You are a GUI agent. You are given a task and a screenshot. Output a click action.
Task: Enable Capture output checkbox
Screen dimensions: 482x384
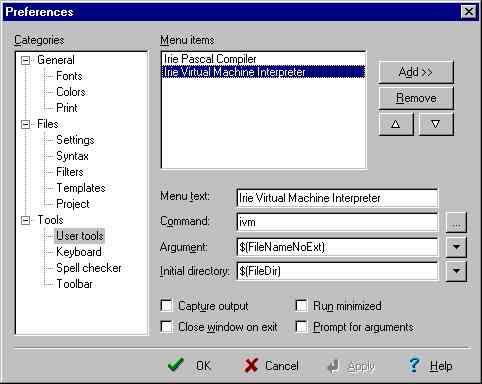[166, 305]
